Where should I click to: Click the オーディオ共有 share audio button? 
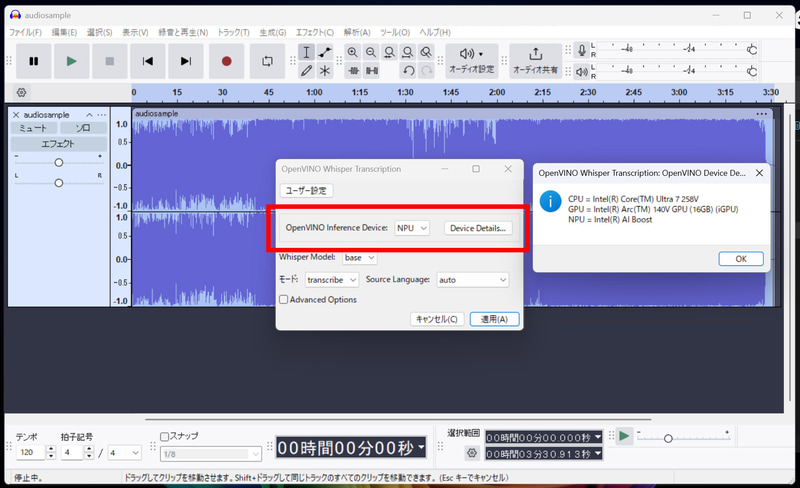[x=535, y=61]
